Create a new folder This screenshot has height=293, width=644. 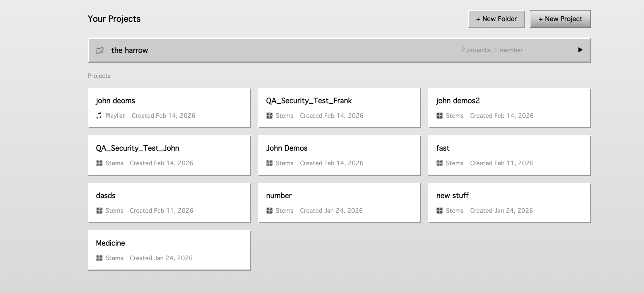point(496,19)
